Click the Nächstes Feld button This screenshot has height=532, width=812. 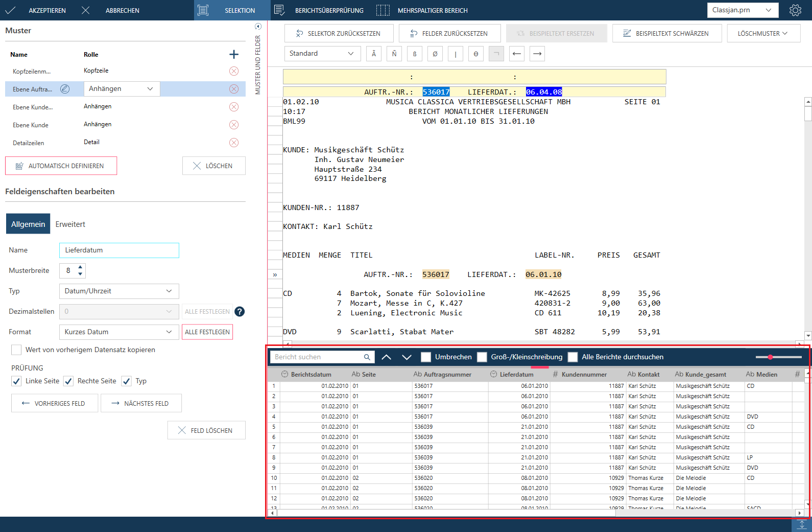pos(141,404)
